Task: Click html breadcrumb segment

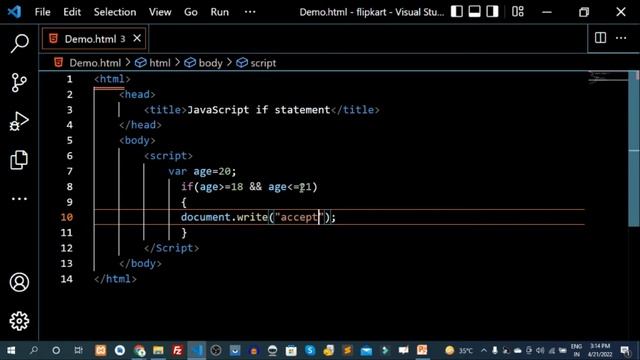Action: tap(160, 63)
